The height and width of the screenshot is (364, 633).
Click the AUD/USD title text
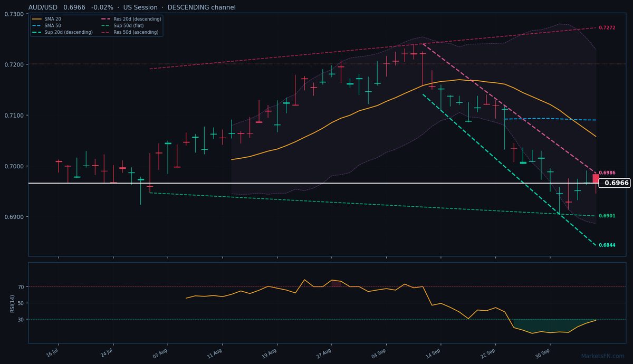point(43,7)
